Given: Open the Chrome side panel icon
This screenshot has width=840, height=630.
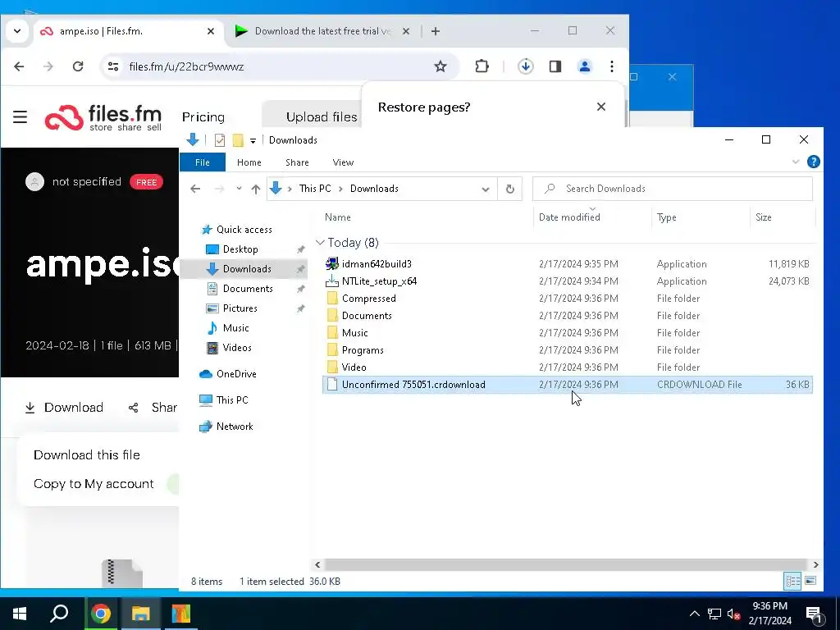Looking at the screenshot, I should click(555, 66).
